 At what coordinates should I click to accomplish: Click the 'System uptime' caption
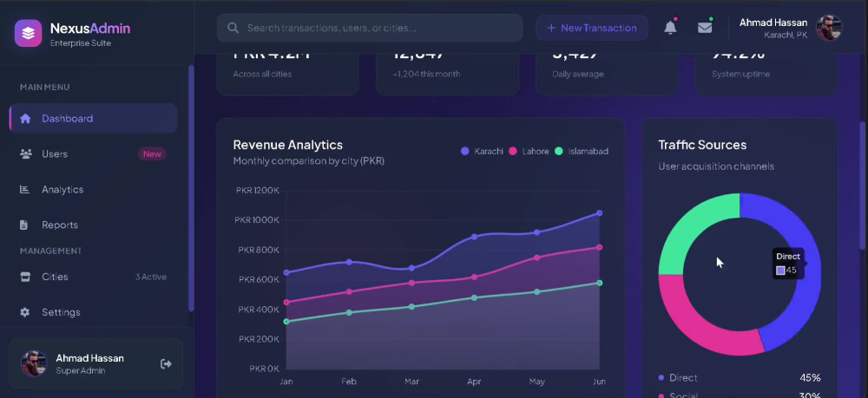point(740,74)
